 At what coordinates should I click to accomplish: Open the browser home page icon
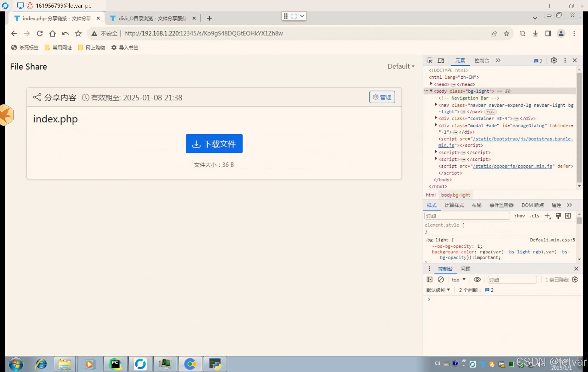pyautogui.click(x=52, y=33)
